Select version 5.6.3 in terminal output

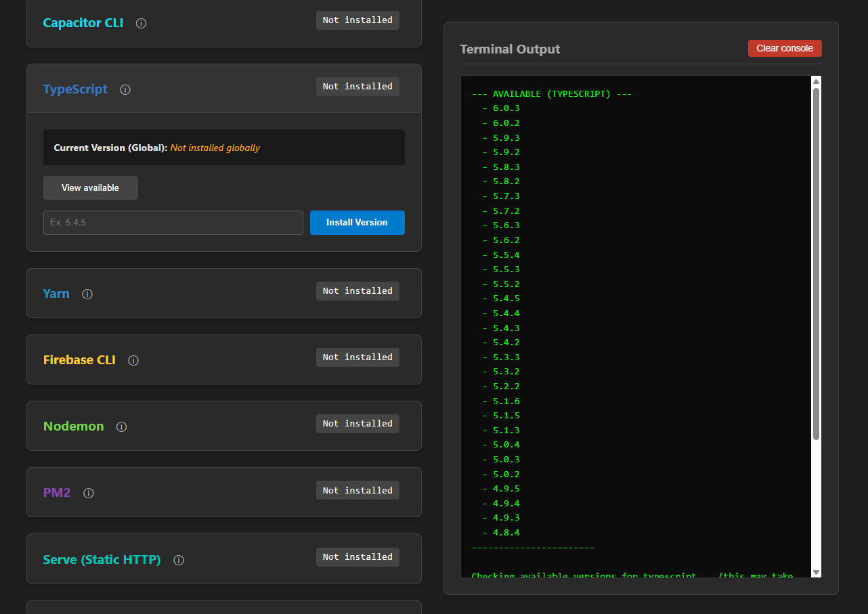(x=506, y=225)
